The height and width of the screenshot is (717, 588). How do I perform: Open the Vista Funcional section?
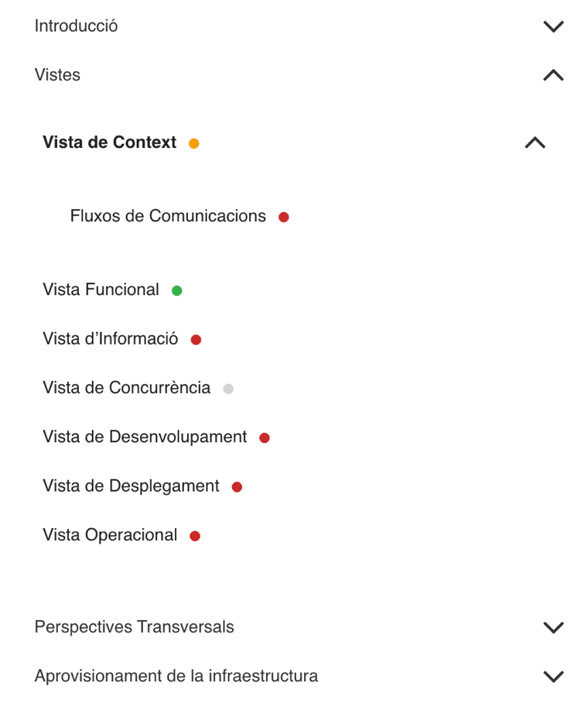(101, 290)
